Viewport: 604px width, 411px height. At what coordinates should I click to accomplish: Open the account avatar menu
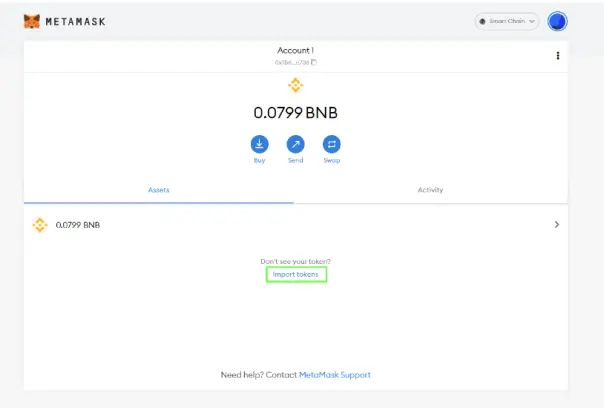[557, 22]
